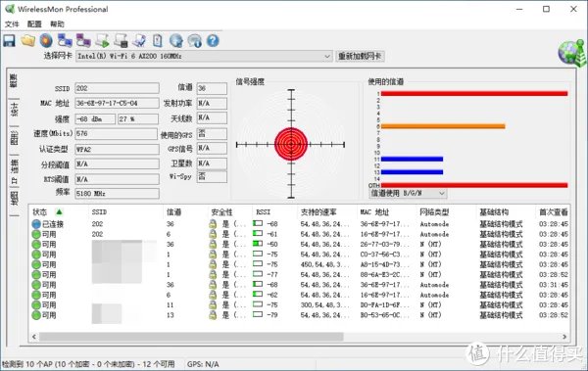Click RSSI value -62 in the list
Image resolution: width=588 pixels, height=371 pixels.
point(272,295)
